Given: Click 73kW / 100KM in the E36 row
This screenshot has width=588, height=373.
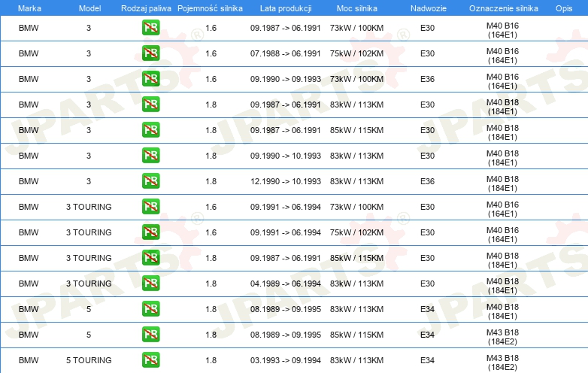Looking at the screenshot, I should (x=356, y=79).
